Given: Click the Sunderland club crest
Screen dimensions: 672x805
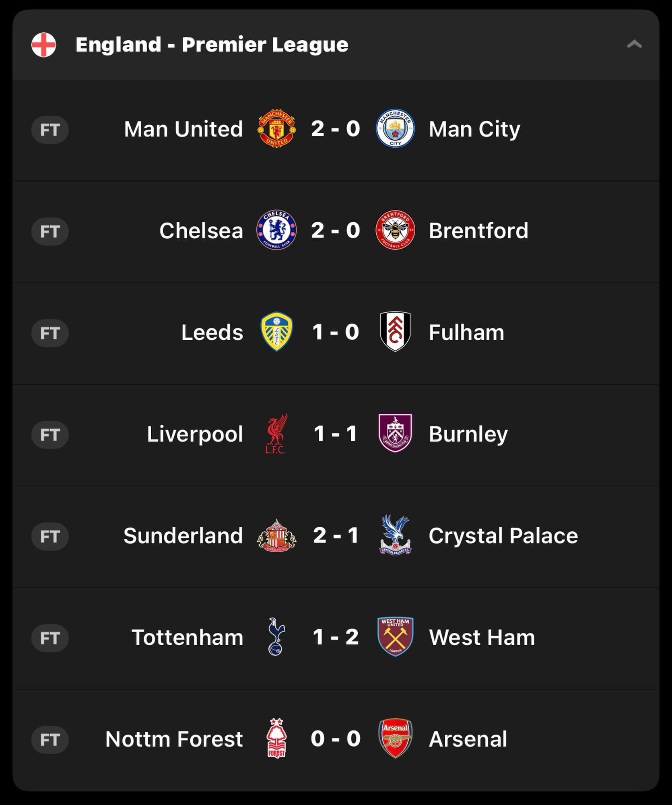Looking at the screenshot, I should coord(276,535).
